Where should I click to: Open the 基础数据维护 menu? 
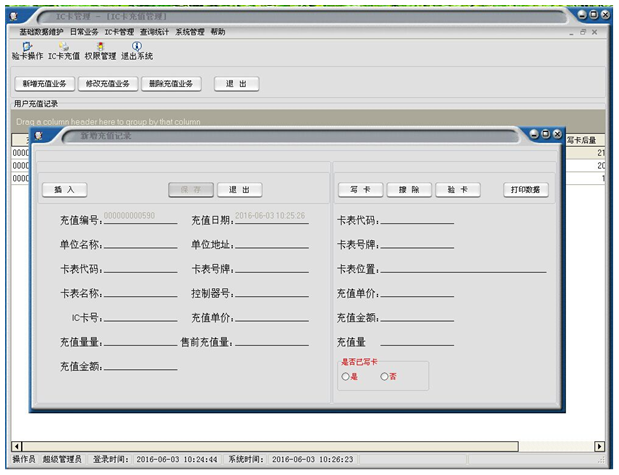tap(41, 32)
